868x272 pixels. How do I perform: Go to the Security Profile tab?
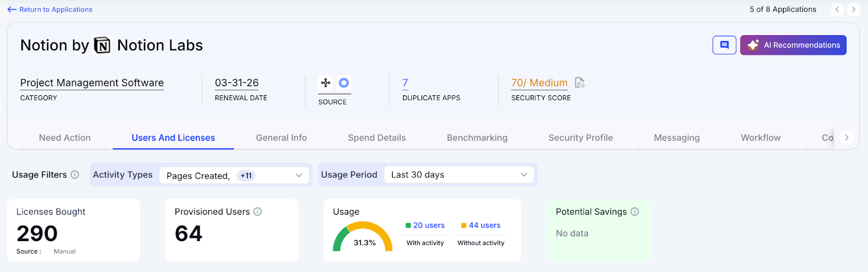pyautogui.click(x=580, y=138)
